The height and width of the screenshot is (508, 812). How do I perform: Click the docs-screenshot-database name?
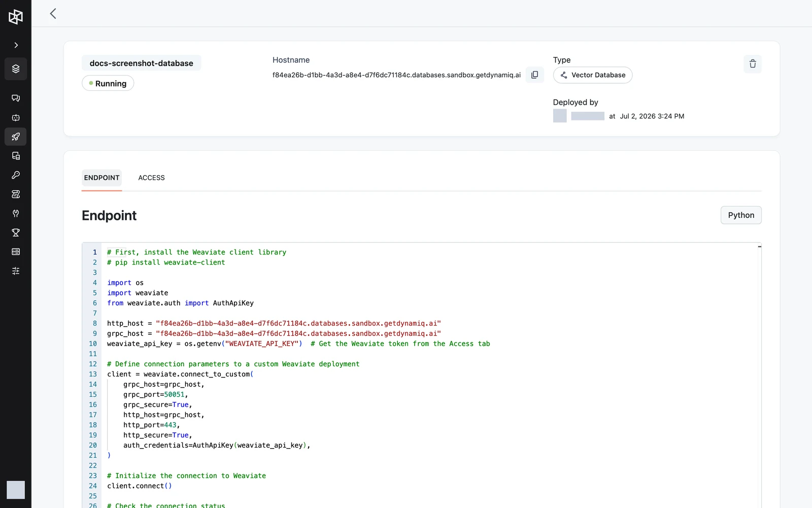142,63
